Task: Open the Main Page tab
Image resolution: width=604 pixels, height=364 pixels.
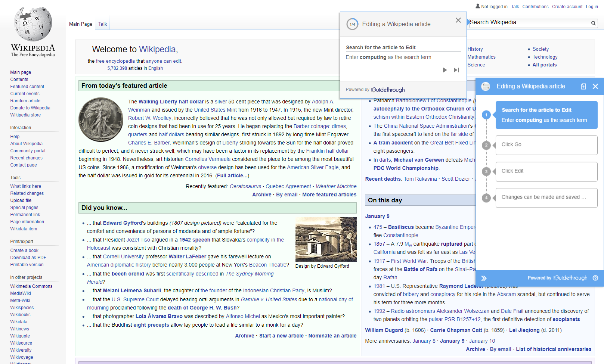Action: point(81,24)
